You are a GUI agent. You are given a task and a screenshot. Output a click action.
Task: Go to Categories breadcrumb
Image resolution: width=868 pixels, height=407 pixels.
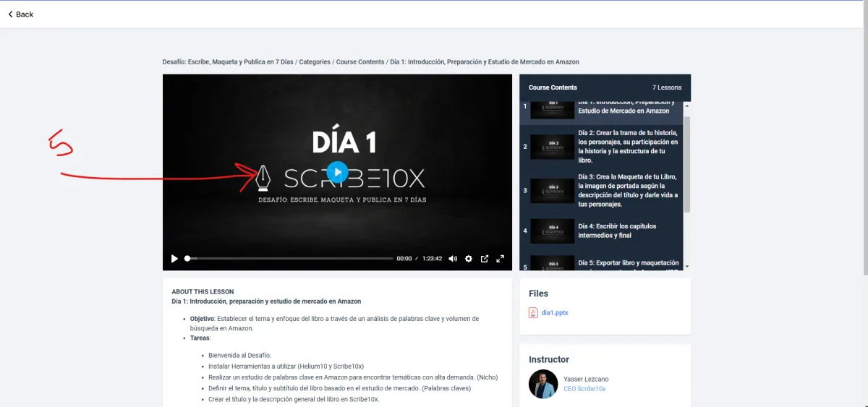(315, 62)
